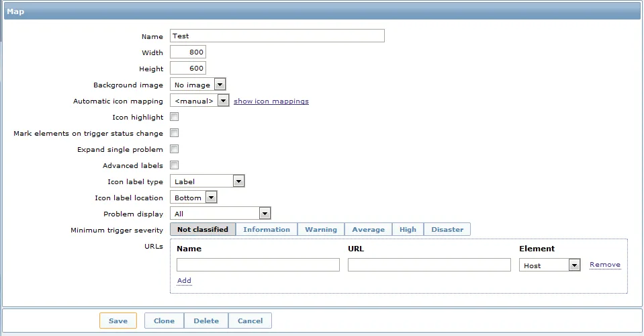The height and width of the screenshot is (336, 644).
Task: Click the Height field showing 600
Action: tap(188, 68)
